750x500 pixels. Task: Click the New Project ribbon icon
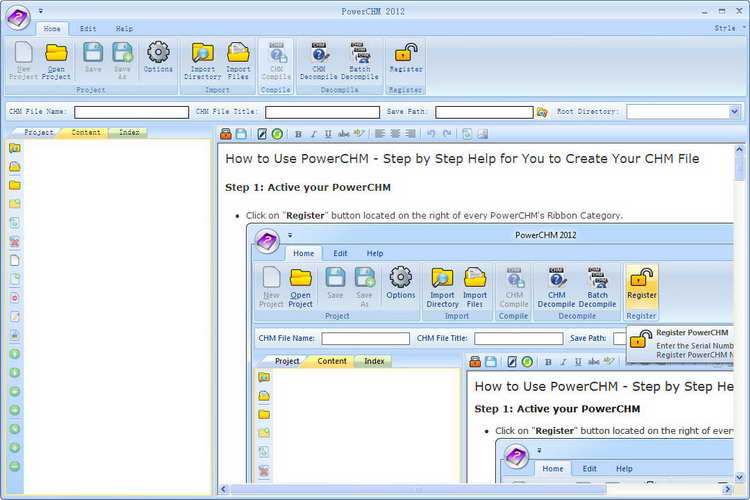click(x=23, y=60)
